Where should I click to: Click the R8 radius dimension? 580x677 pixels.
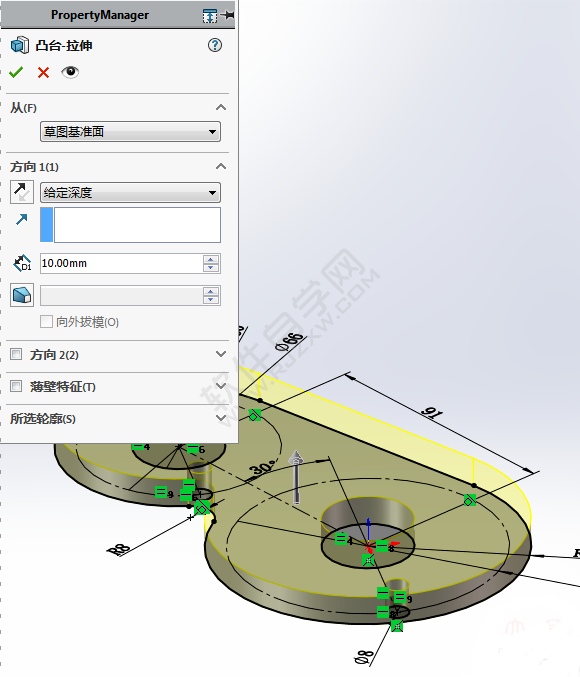click(118, 550)
